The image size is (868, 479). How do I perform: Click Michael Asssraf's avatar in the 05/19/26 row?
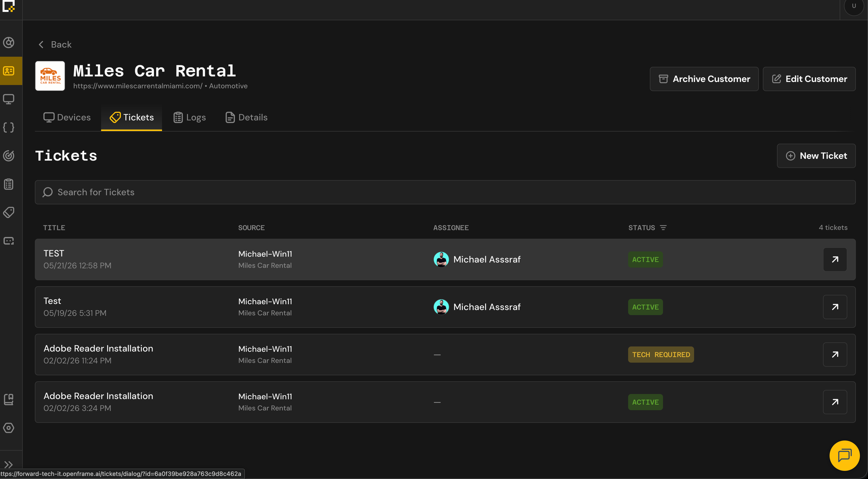(x=441, y=307)
